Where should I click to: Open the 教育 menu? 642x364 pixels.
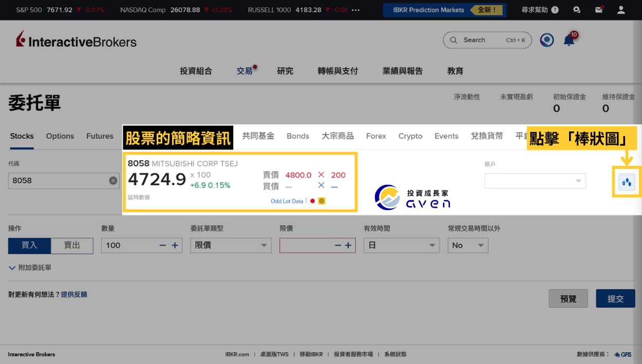click(x=455, y=71)
